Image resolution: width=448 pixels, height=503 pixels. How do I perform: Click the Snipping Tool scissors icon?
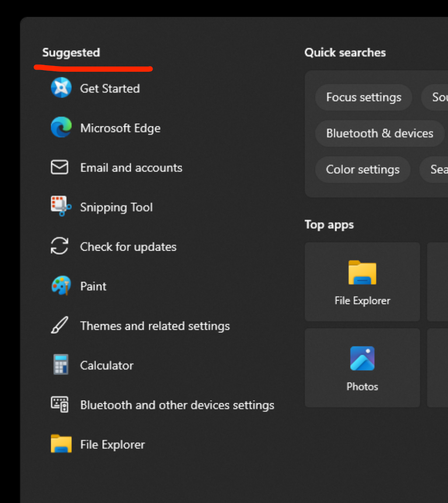tap(60, 207)
